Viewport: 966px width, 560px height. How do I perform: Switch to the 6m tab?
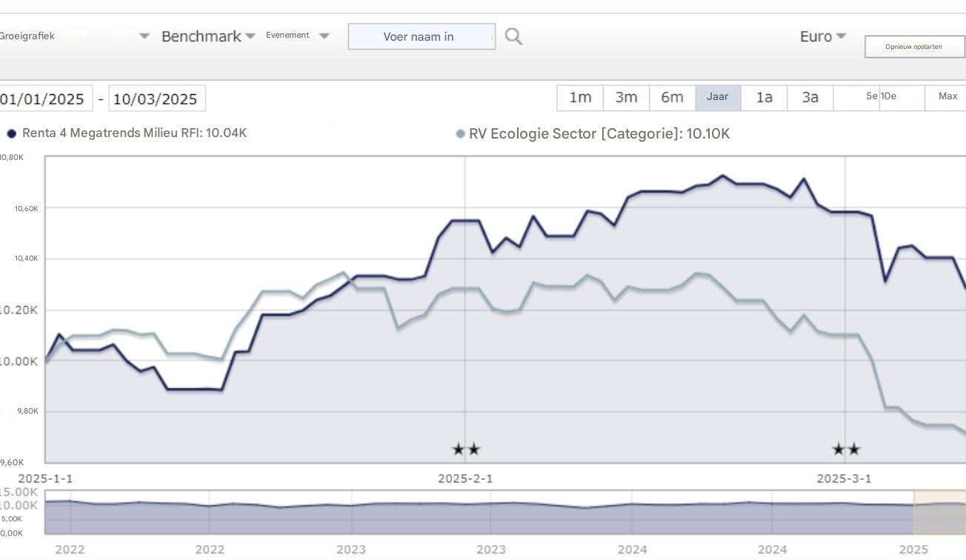tap(672, 97)
